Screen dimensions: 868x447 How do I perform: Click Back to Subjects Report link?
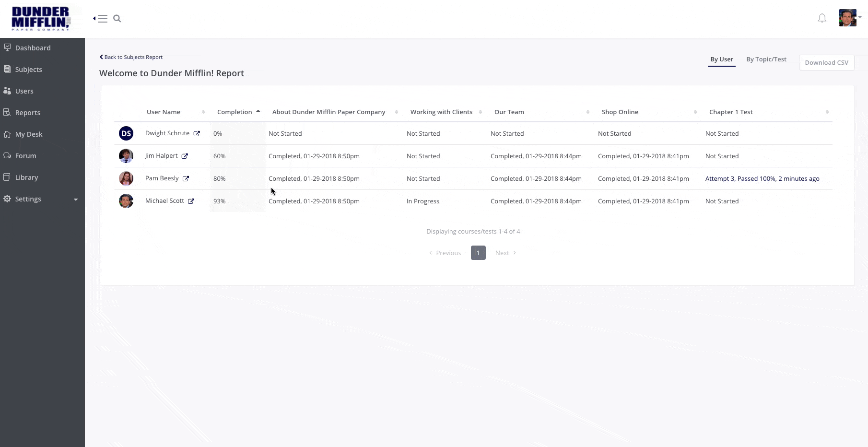[131, 57]
